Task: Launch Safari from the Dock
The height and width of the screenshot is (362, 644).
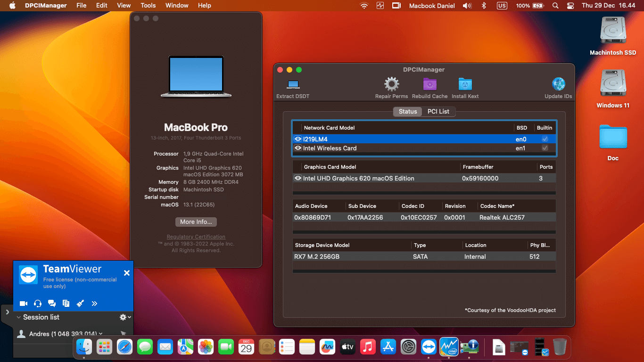Action: pos(124,347)
